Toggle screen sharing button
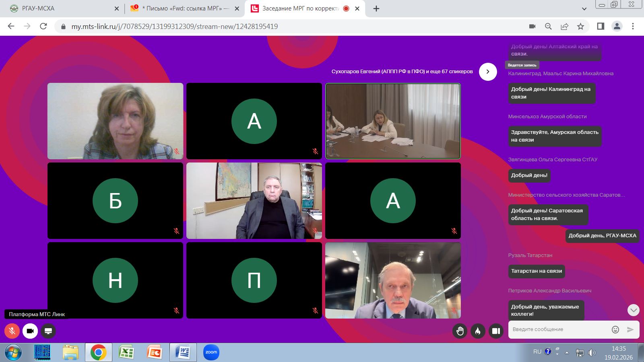 (48, 331)
